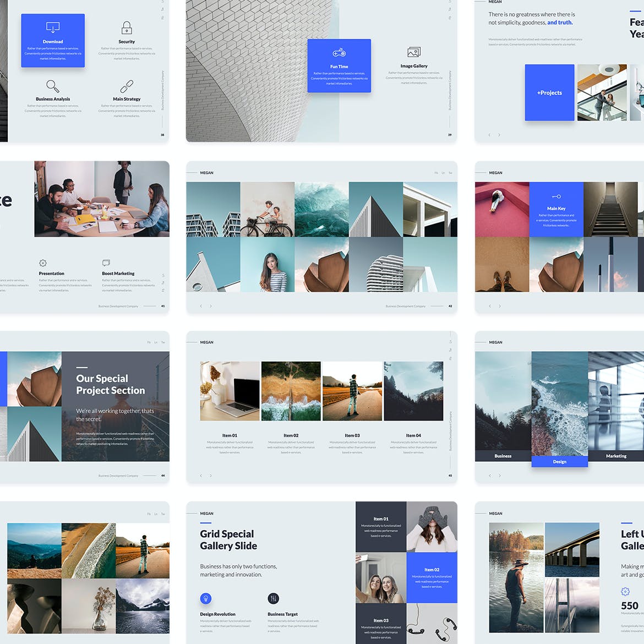Select the Marketing label under the glass building image
Viewport: 644px width, 644px height.
click(616, 456)
